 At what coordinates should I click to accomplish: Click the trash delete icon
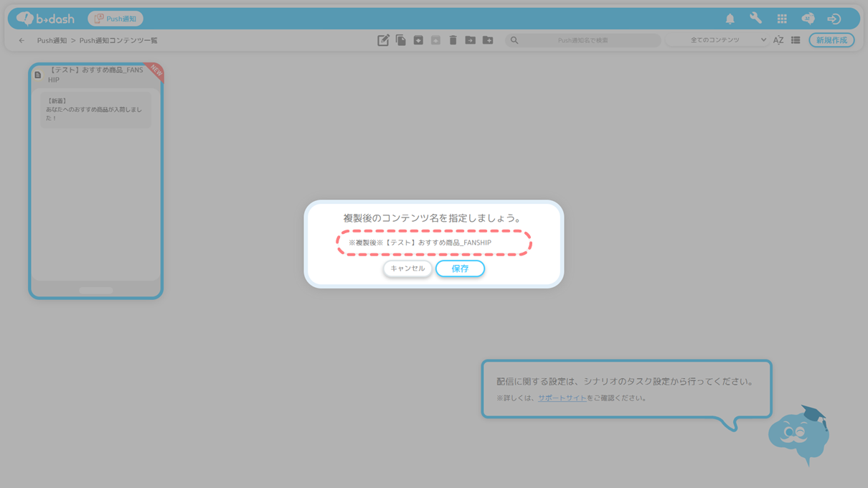453,40
